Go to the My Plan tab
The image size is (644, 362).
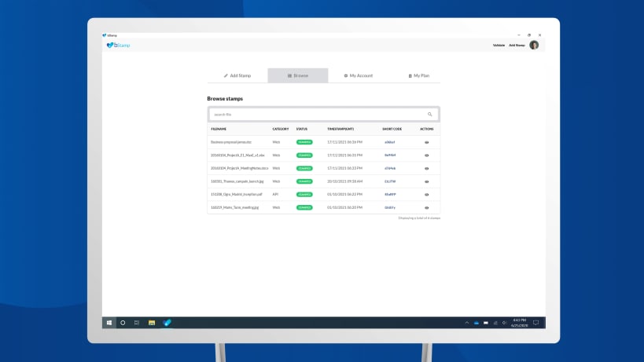pyautogui.click(x=418, y=76)
